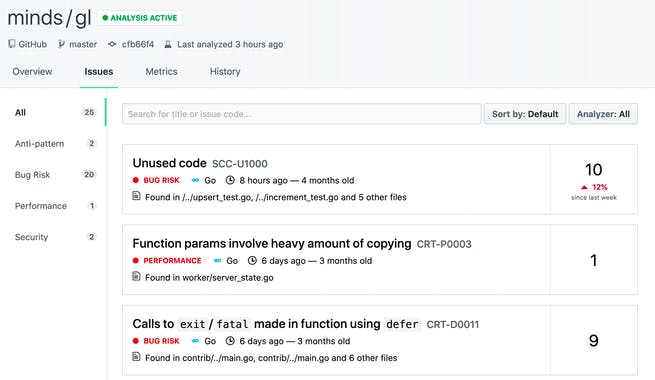
Task: Click the clock icon in Function params card
Action: [x=252, y=260]
